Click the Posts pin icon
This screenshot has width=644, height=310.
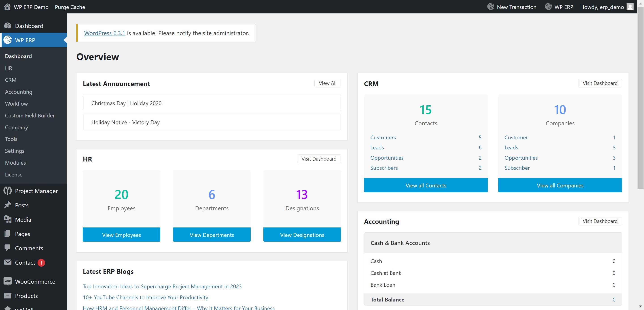(8, 205)
